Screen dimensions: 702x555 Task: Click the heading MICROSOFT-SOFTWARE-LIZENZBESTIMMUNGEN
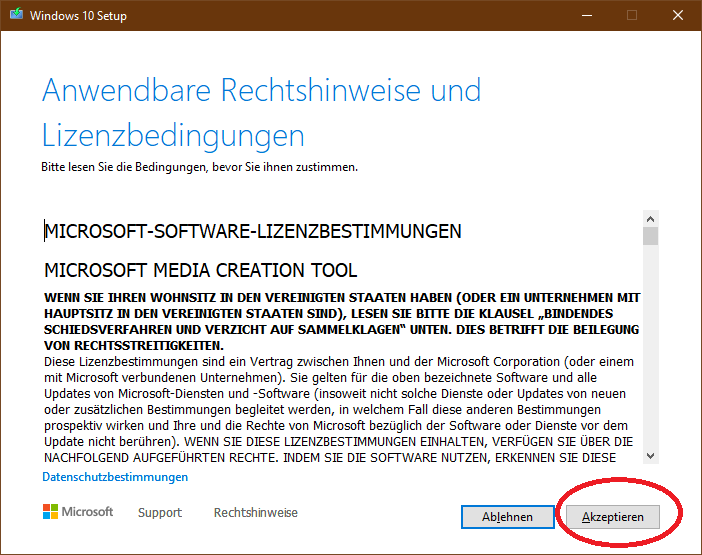click(x=253, y=231)
